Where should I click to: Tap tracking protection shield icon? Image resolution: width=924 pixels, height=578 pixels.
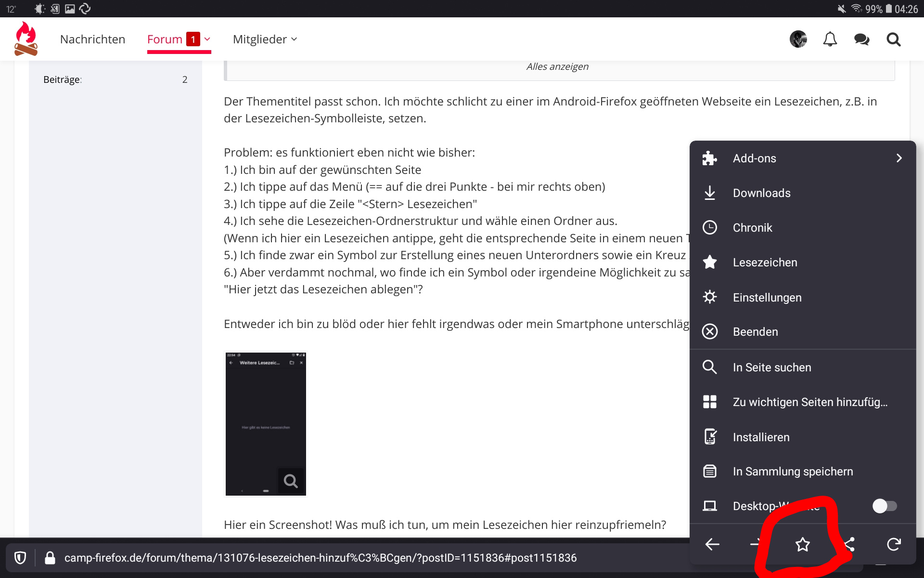click(20, 558)
